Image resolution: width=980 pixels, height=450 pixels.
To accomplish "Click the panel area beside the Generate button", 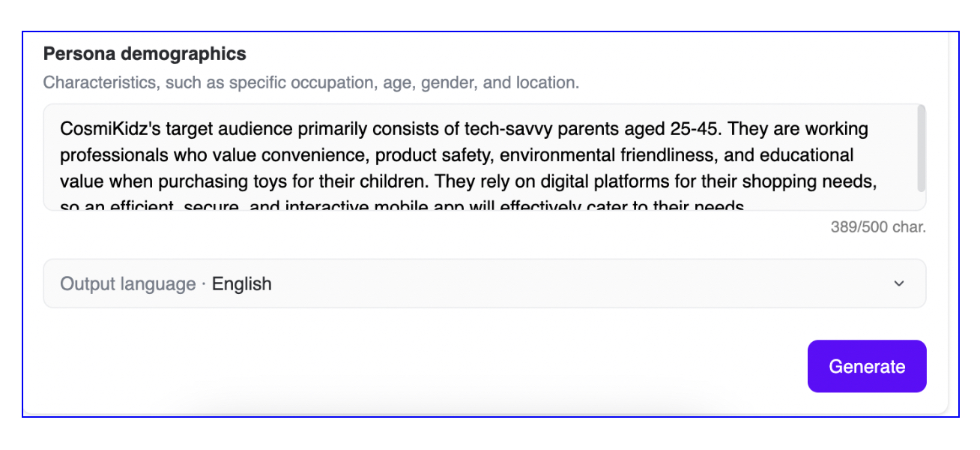I will click(450, 366).
